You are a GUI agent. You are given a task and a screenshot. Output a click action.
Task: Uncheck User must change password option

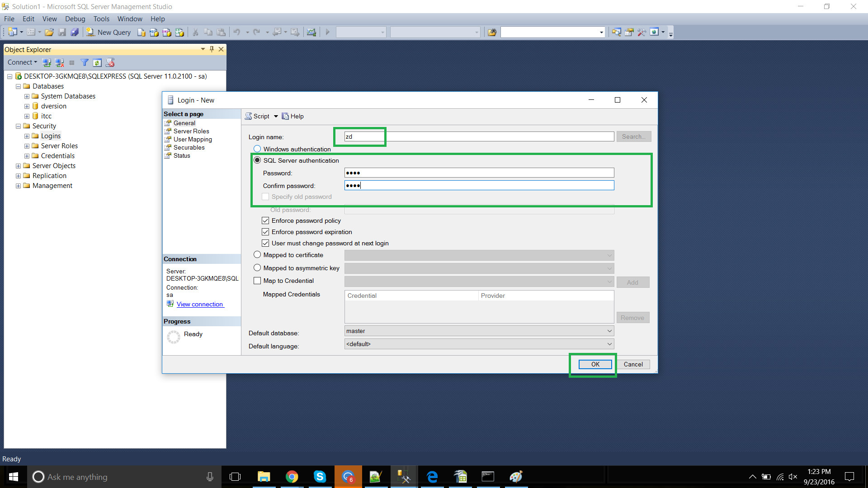point(265,243)
